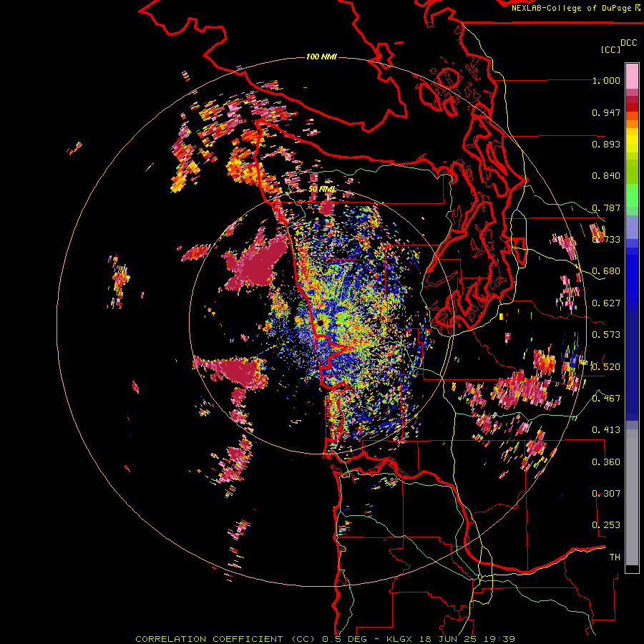This screenshot has width=644, height=644.
Task: Click the black radar site dot
Action: coord(321,323)
